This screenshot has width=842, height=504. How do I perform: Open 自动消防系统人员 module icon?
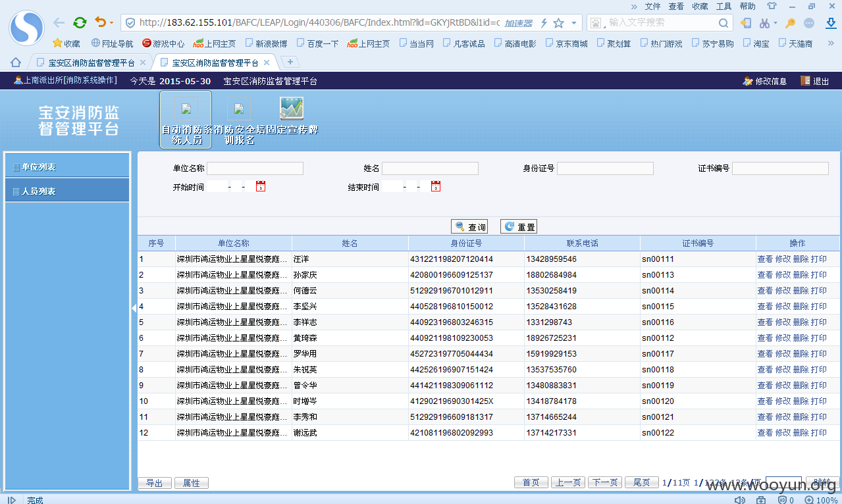point(186,119)
